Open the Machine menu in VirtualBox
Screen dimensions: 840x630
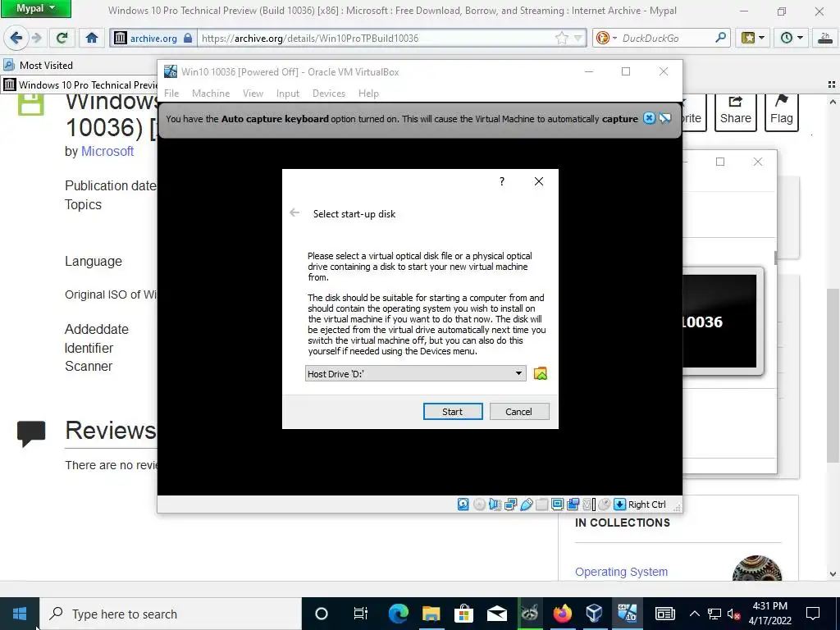(211, 94)
